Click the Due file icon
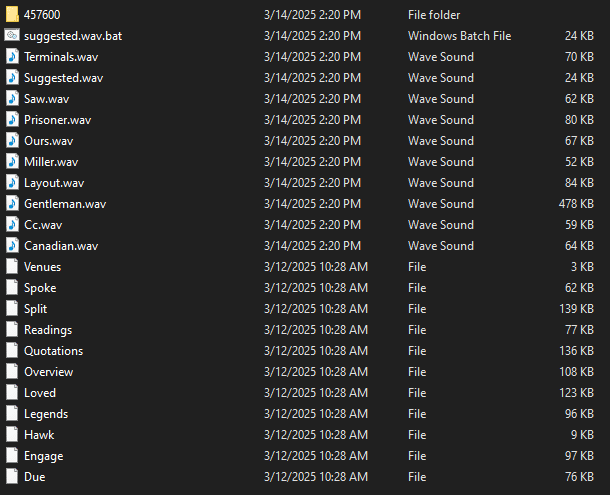Screen dimensions: 610x495 click(x=12, y=477)
